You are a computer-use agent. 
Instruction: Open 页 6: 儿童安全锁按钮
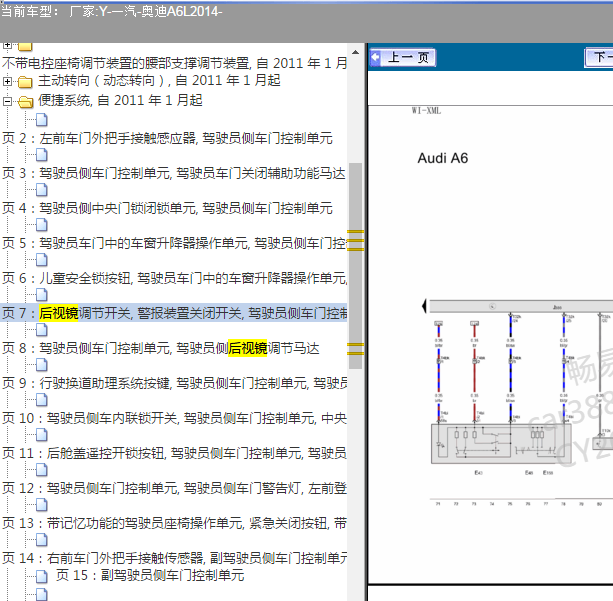click(174, 278)
